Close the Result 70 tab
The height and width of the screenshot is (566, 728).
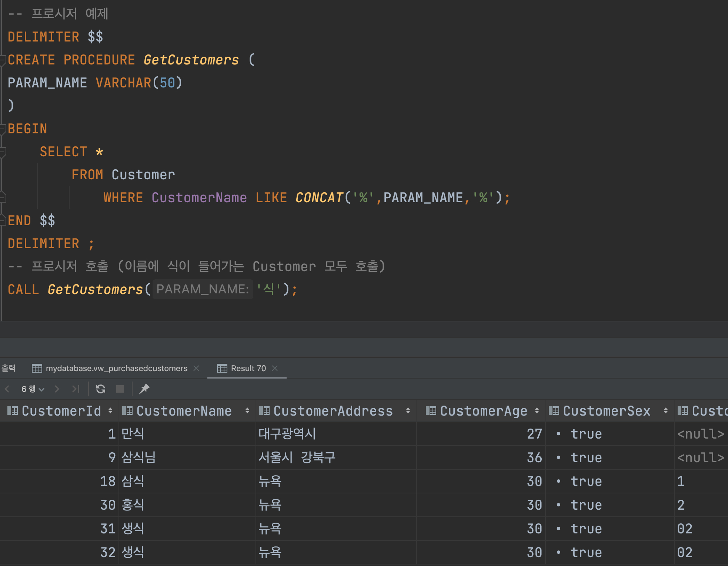point(275,368)
